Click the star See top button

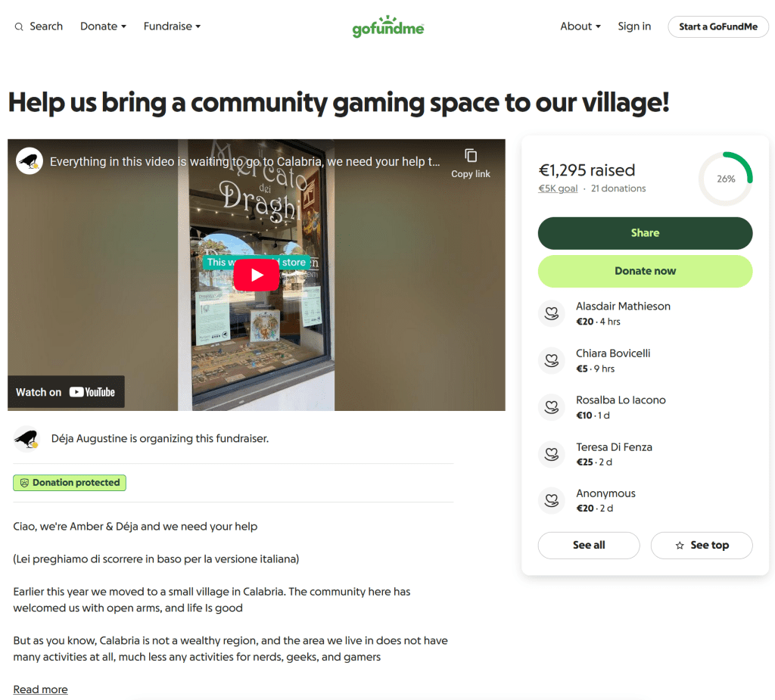click(x=702, y=546)
